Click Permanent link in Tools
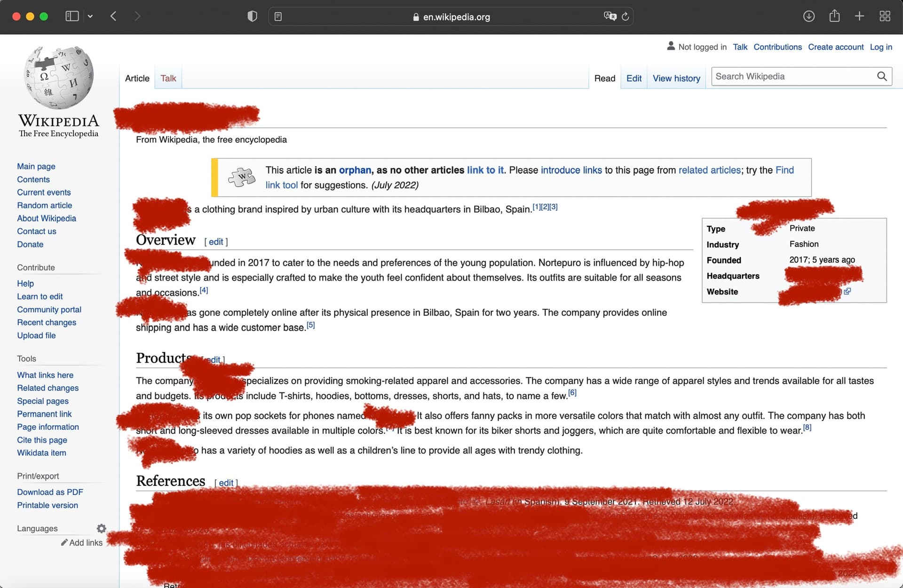 point(44,414)
